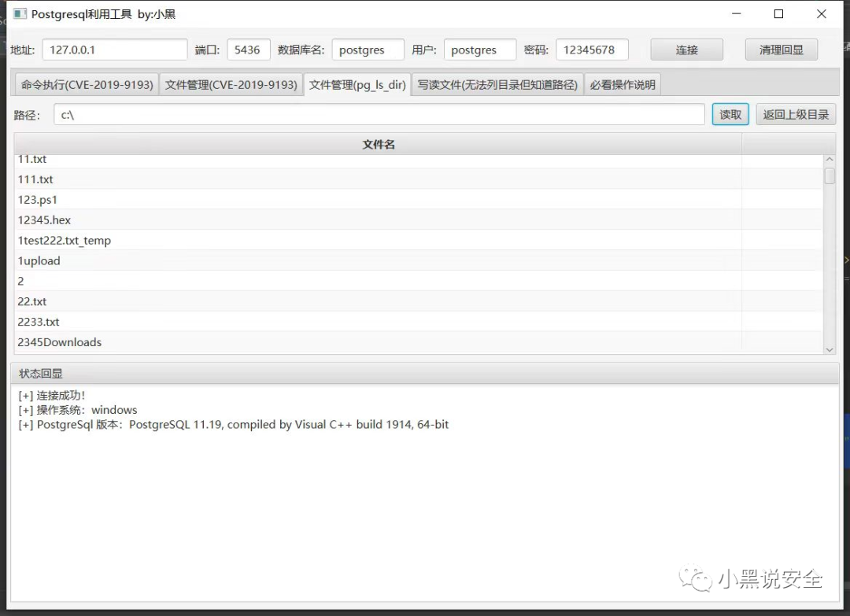The image size is (850, 616).
Task: Focus the 地址 field with 127.0.0.1
Action: pos(115,50)
